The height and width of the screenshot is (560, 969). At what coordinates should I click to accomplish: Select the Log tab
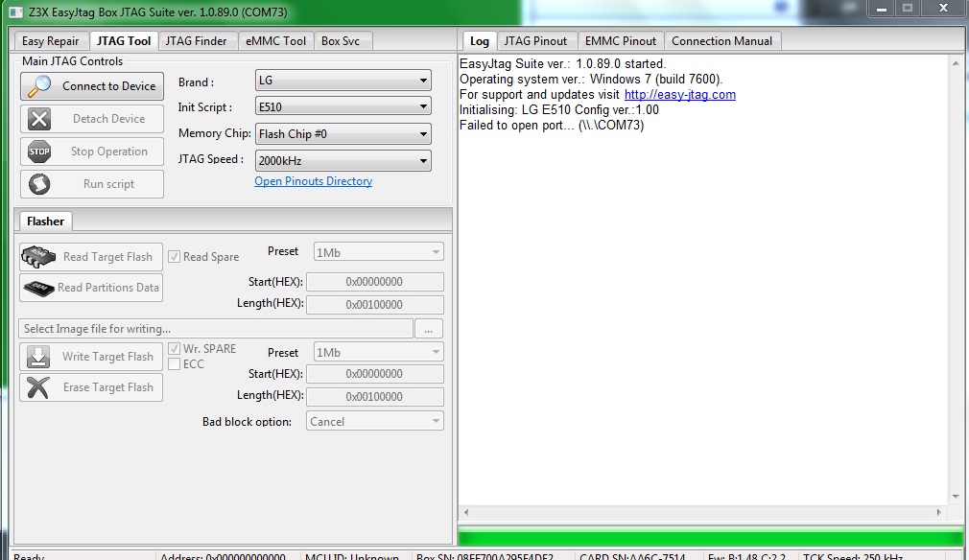click(x=480, y=40)
